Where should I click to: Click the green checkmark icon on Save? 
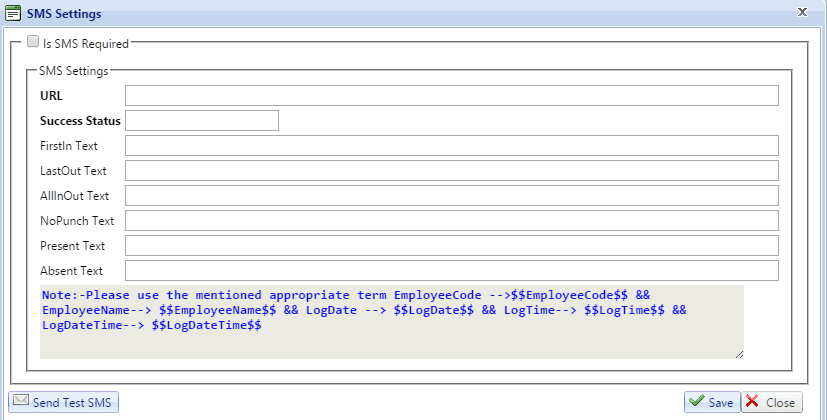tap(696, 400)
